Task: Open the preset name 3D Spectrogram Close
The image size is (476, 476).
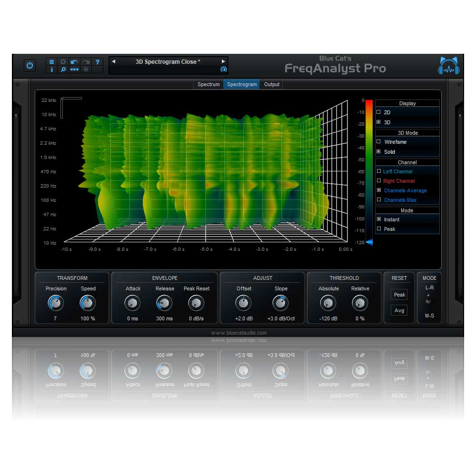Action: pyautogui.click(x=168, y=61)
